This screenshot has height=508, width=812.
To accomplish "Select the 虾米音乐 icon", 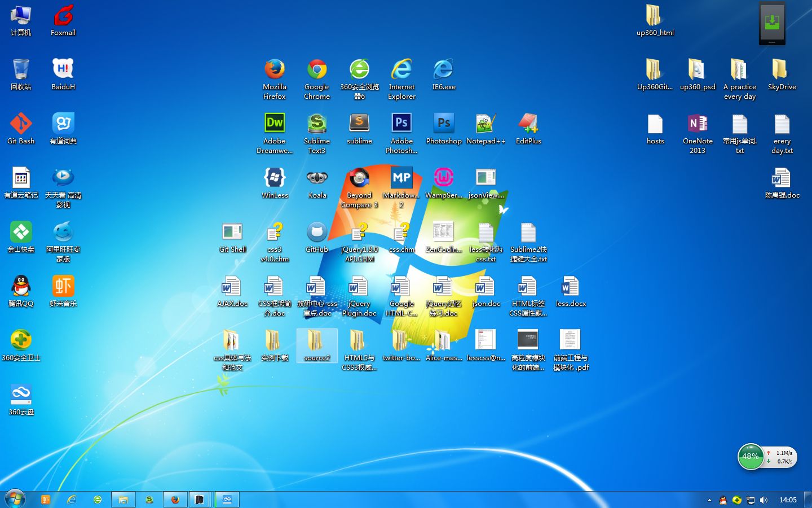I will pyautogui.click(x=63, y=291).
